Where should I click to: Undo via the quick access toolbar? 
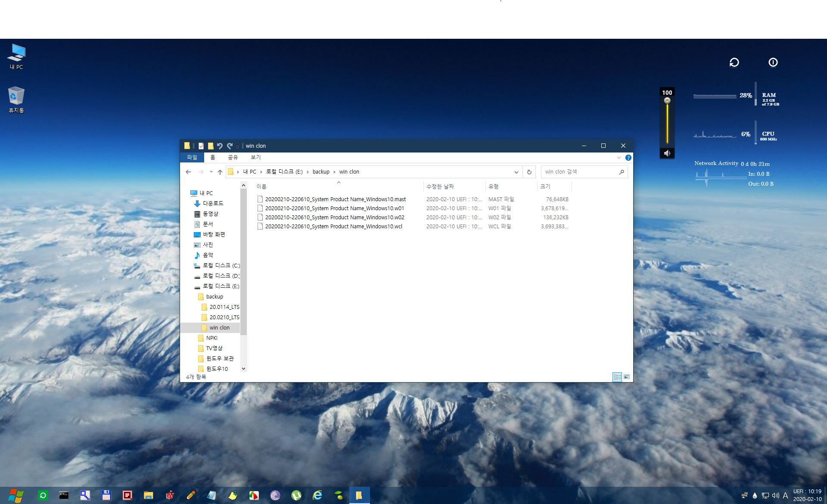[220, 146]
